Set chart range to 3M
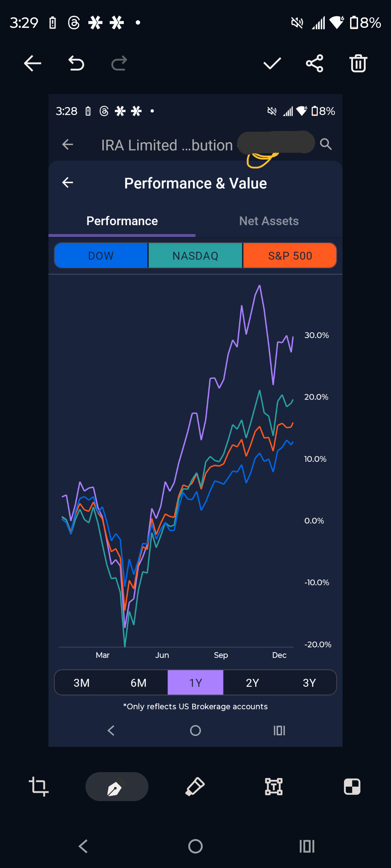This screenshot has height=868, width=391. click(x=81, y=683)
